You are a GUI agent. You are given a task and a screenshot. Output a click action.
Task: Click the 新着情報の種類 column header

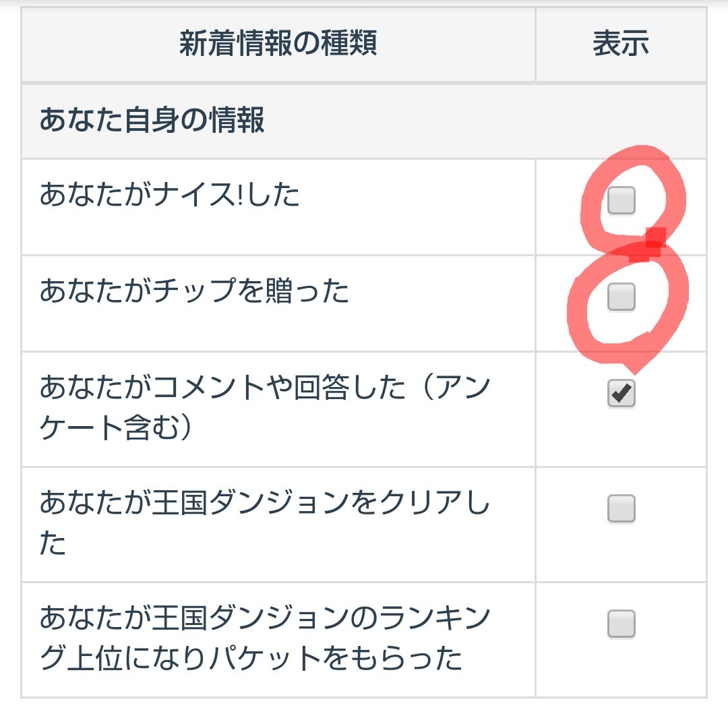[x=278, y=44]
